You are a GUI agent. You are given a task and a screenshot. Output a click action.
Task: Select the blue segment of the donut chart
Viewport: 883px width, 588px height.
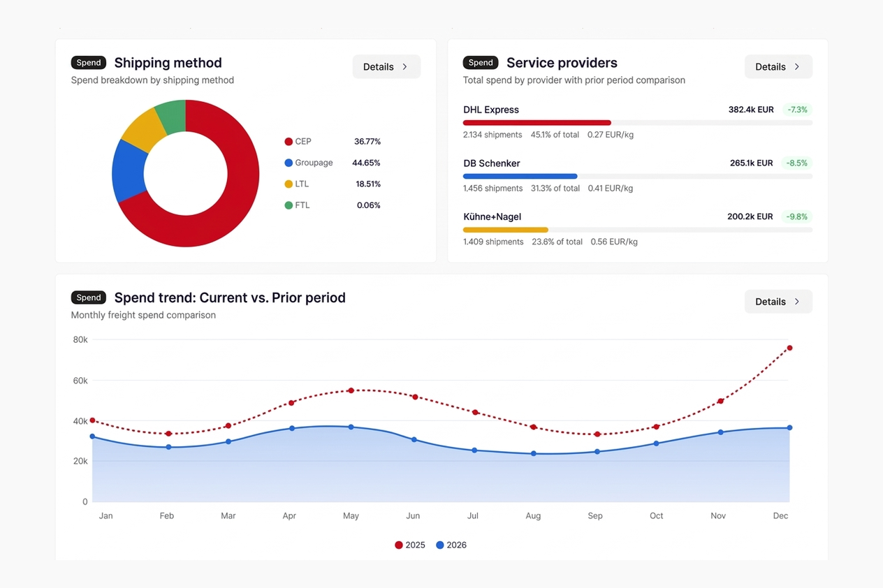tap(128, 172)
